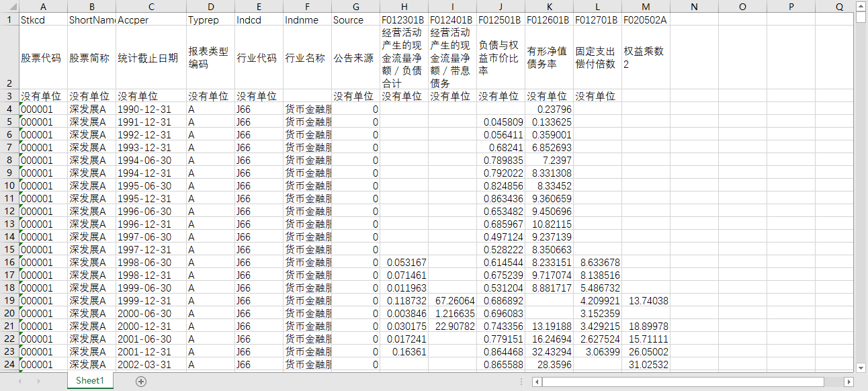
Task: Select column C header
Action: coord(151,6)
